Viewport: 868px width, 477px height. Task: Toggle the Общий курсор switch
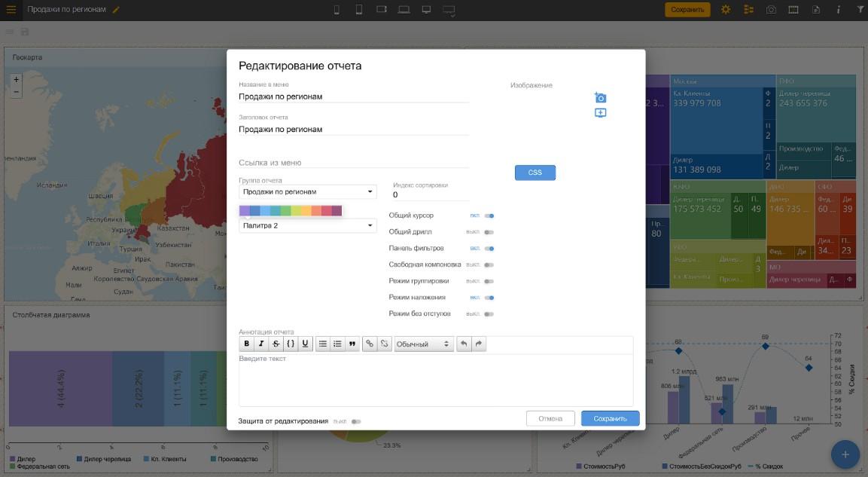click(489, 216)
